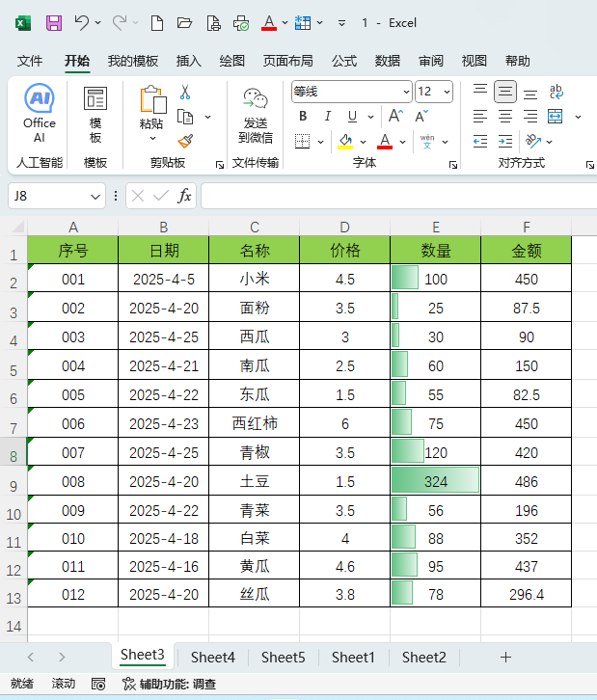
Task: Open the font settings dialog launcher
Action: click(x=453, y=165)
